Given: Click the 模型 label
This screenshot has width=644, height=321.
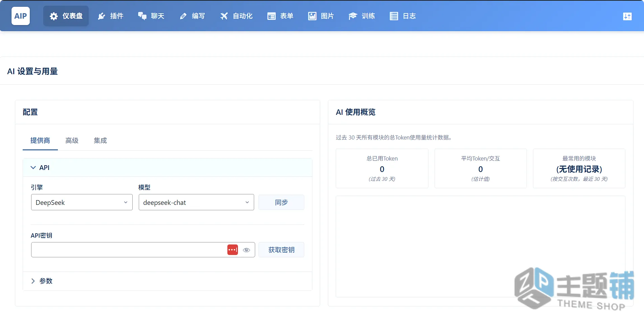Looking at the screenshot, I should pos(144,187).
